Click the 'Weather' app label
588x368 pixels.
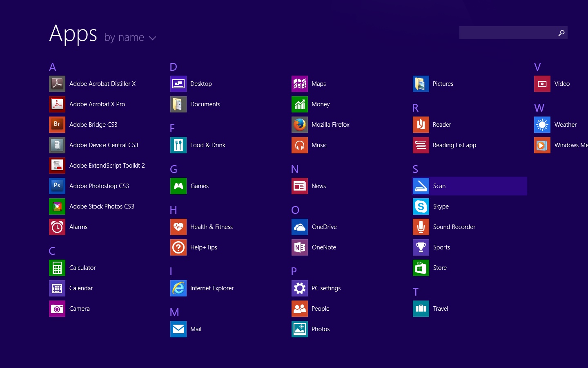coord(566,125)
